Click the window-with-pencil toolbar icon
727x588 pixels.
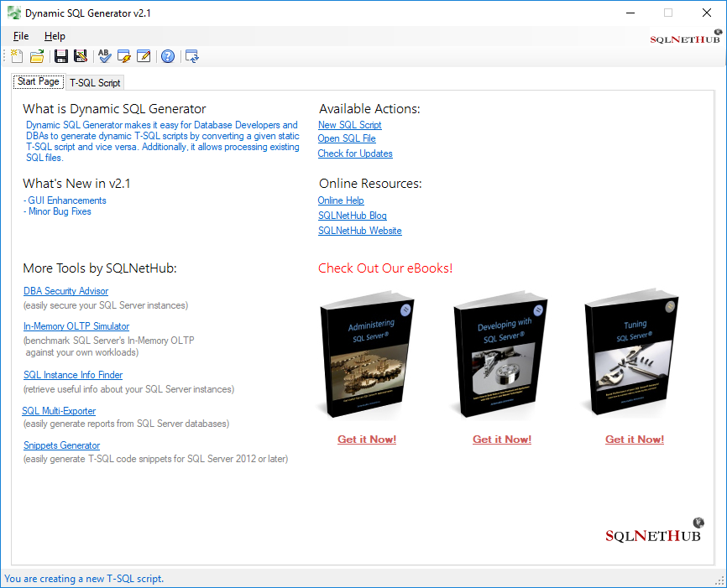[x=144, y=56]
